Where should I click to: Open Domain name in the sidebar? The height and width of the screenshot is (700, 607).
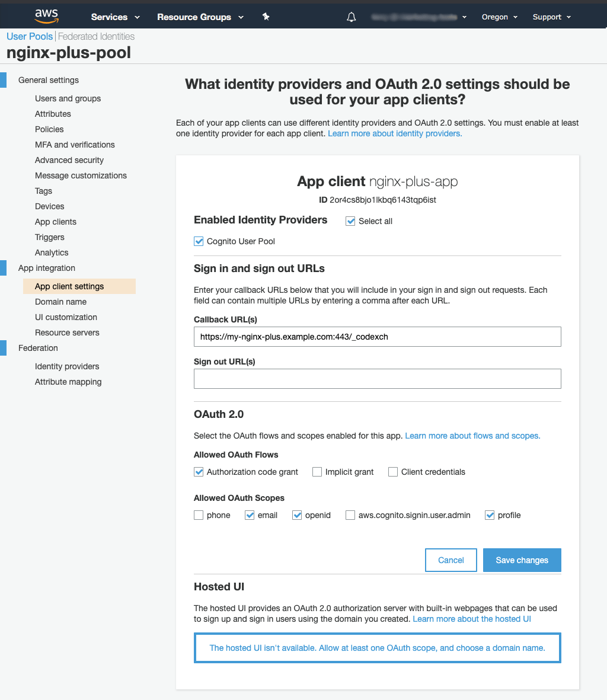pyautogui.click(x=60, y=302)
